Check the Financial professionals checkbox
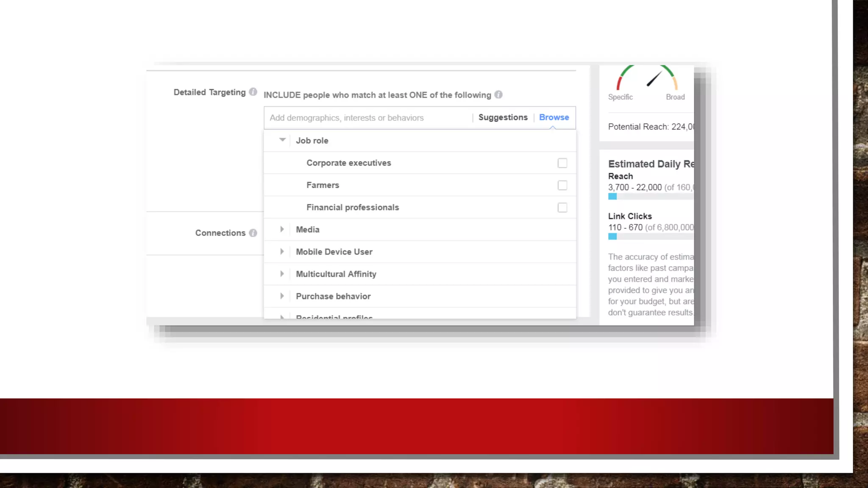The image size is (868, 488). click(x=562, y=208)
